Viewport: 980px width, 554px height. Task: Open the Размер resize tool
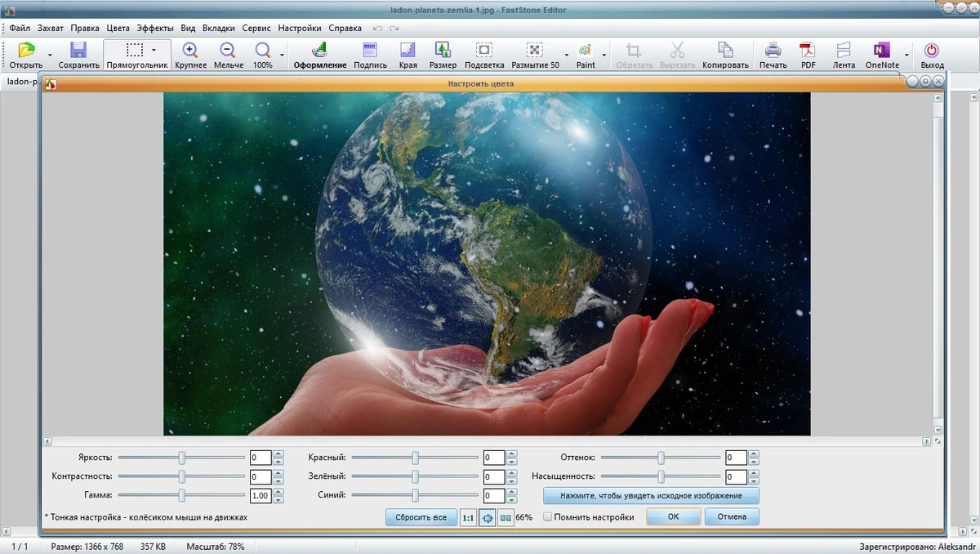(443, 51)
